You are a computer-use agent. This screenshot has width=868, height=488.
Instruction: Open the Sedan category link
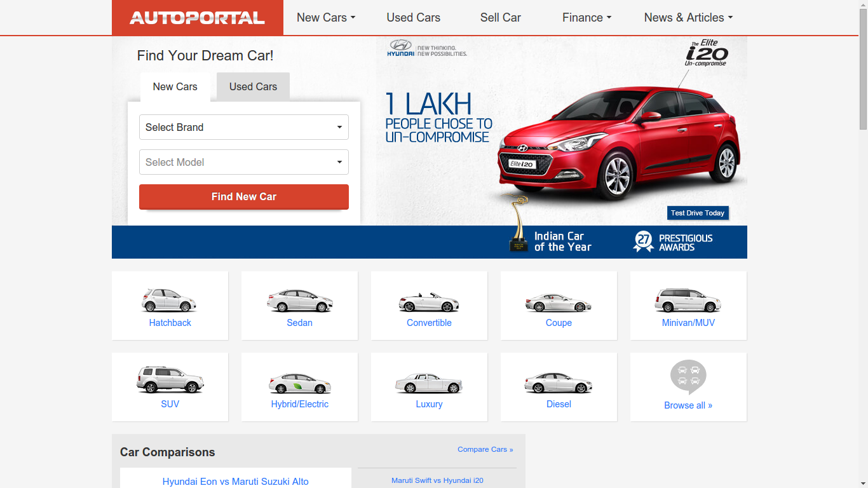pyautogui.click(x=300, y=323)
